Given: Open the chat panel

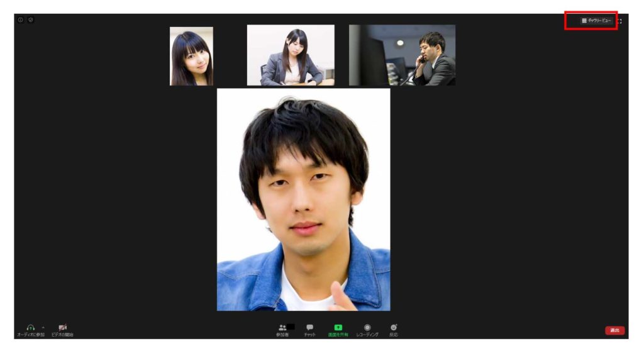Looking at the screenshot, I should (x=309, y=328).
